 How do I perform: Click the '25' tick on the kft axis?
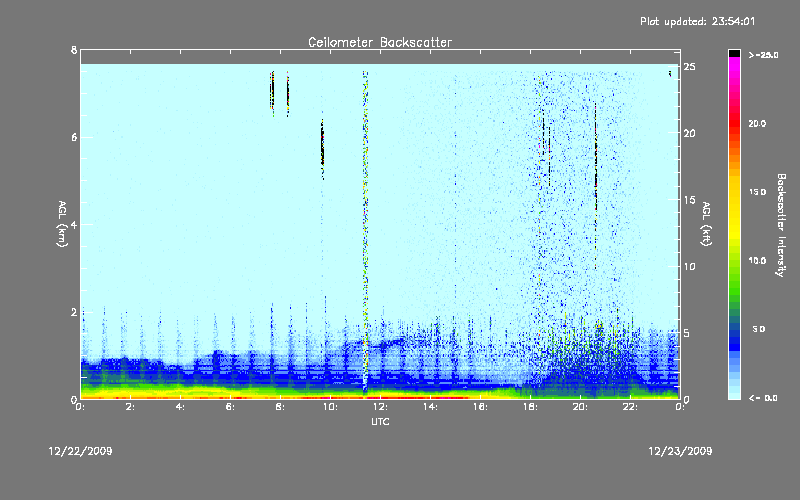(690, 67)
